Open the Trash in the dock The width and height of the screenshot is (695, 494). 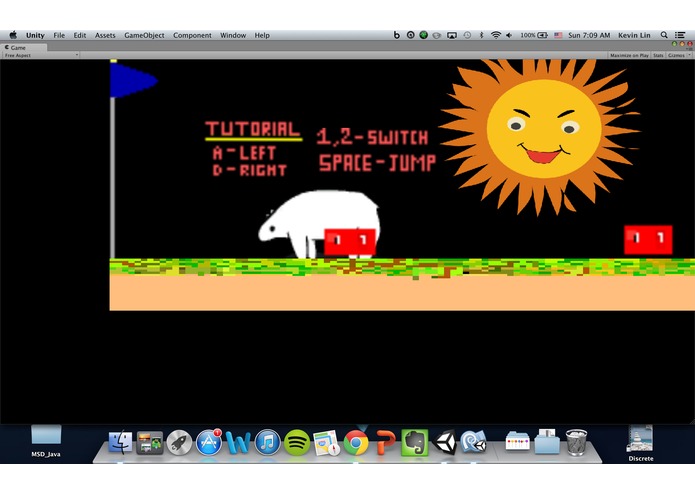click(x=576, y=442)
